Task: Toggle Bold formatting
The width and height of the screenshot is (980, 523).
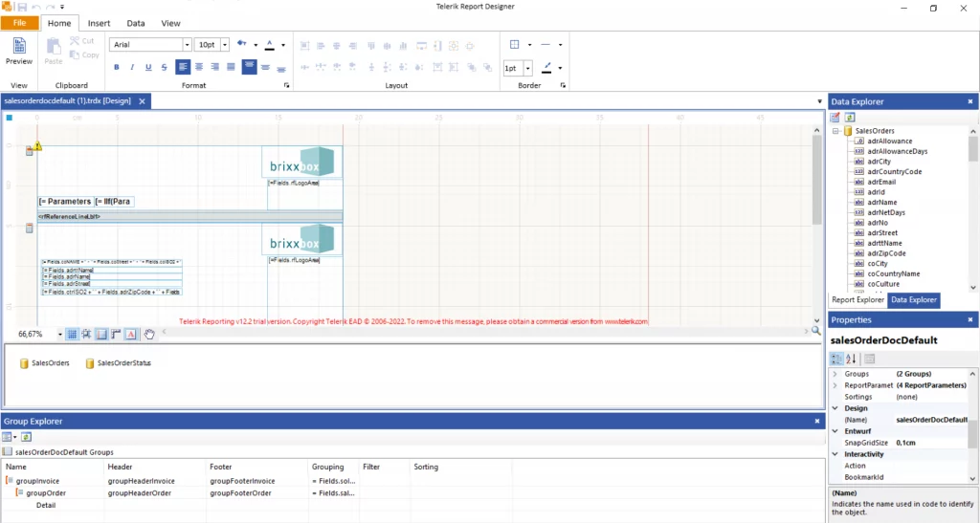Action: [x=116, y=67]
